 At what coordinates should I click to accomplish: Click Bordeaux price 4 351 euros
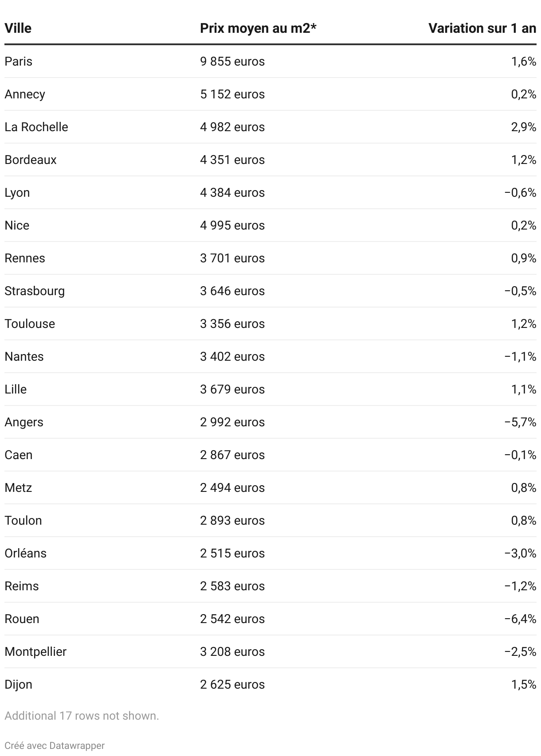point(232,160)
